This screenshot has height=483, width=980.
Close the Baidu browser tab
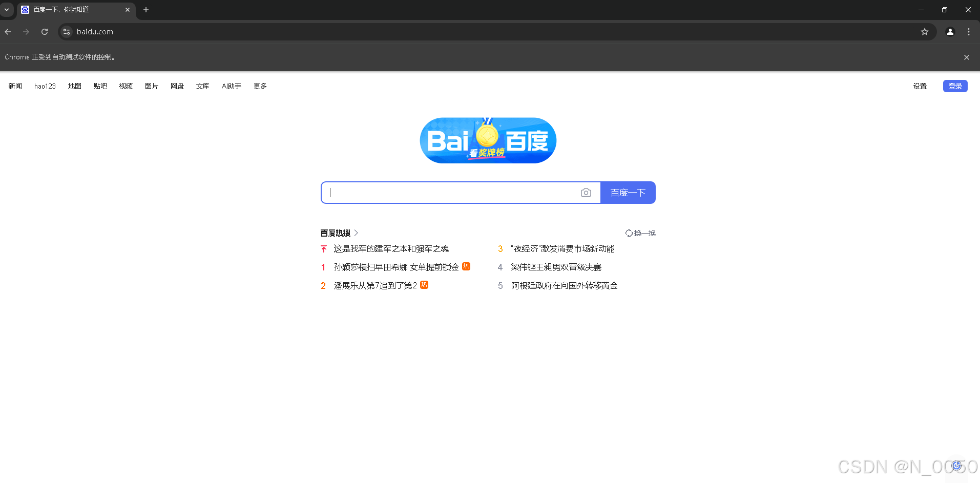click(x=128, y=10)
